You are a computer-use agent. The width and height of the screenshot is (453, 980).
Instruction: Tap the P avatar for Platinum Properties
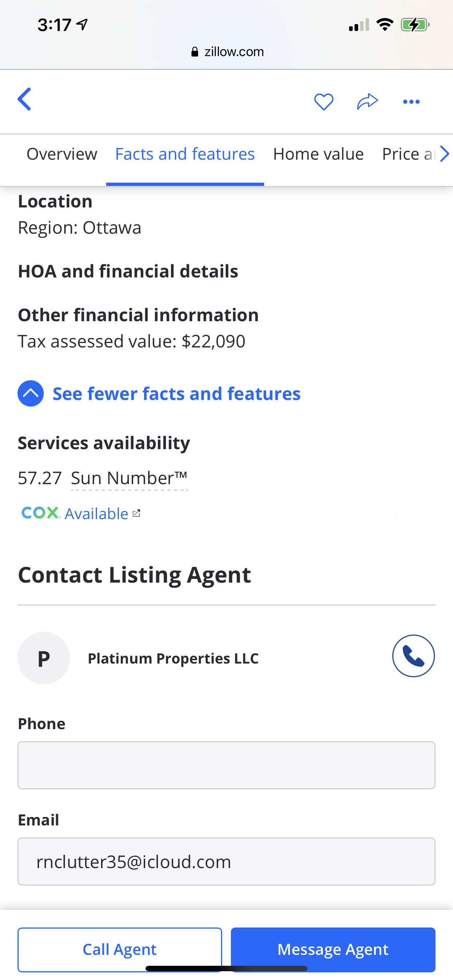(44, 658)
